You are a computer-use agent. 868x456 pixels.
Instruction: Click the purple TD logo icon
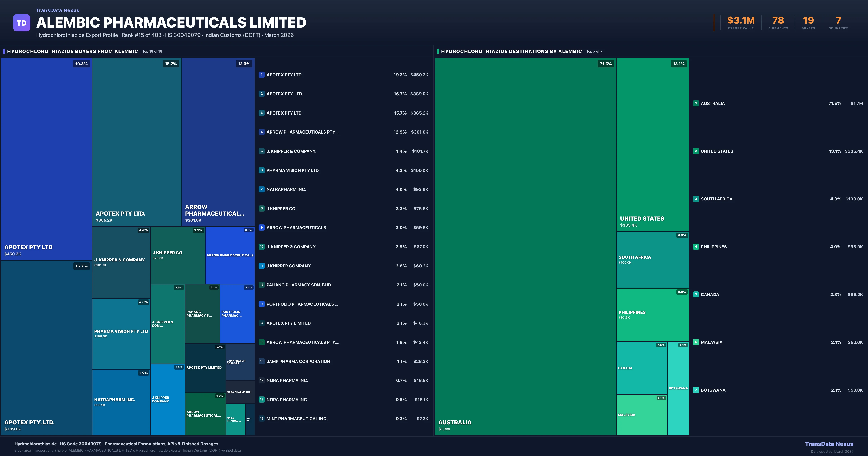click(x=22, y=23)
